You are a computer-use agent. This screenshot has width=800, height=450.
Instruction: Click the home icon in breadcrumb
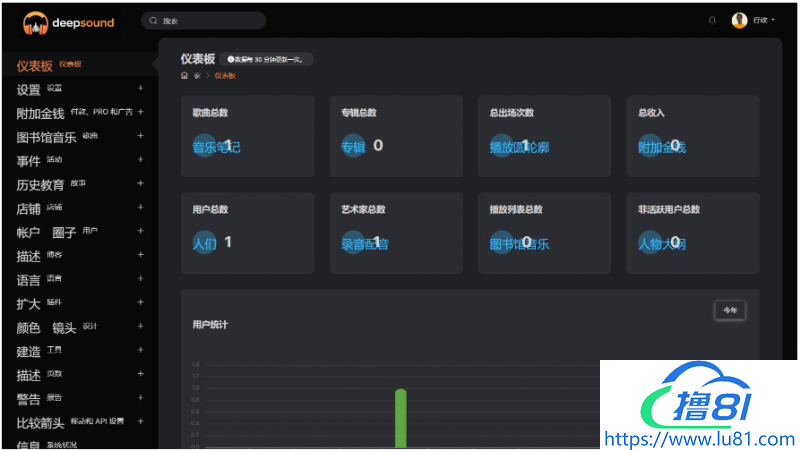tap(184, 76)
